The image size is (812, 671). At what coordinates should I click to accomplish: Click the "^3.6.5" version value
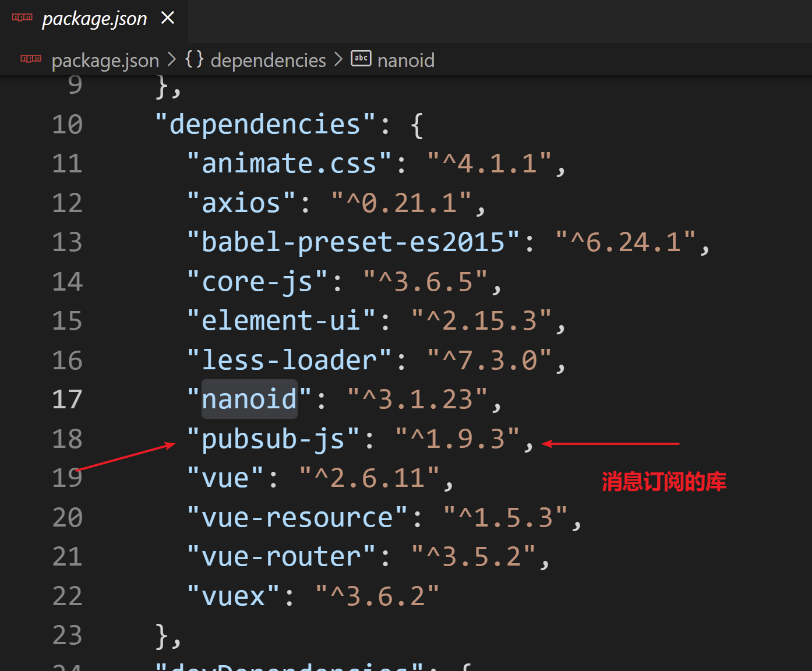(425, 282)
